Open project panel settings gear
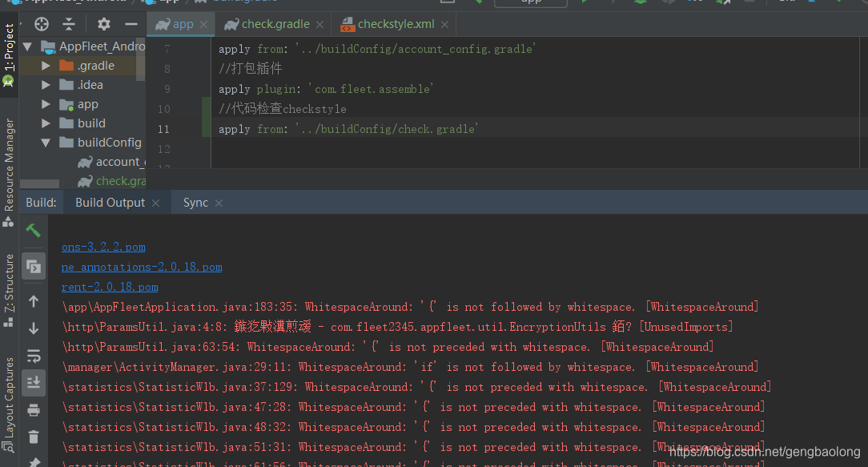 (103, 24)
